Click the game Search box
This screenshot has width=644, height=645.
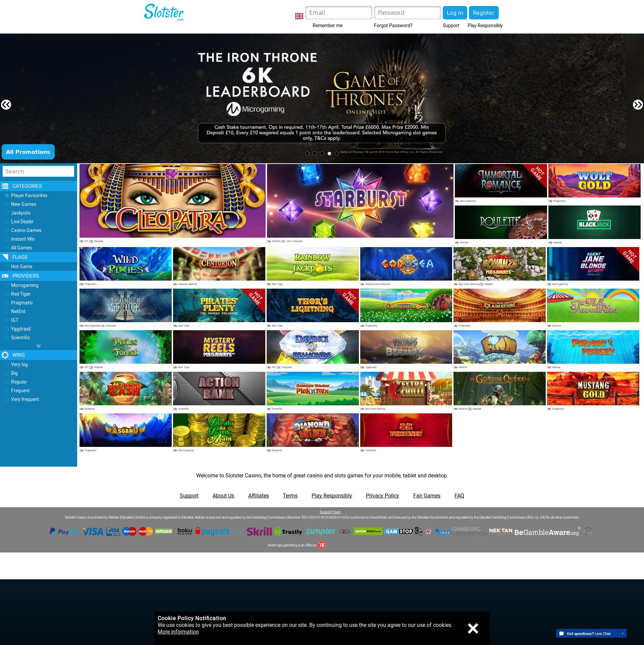pyautogui.click(x=38, y=171)
